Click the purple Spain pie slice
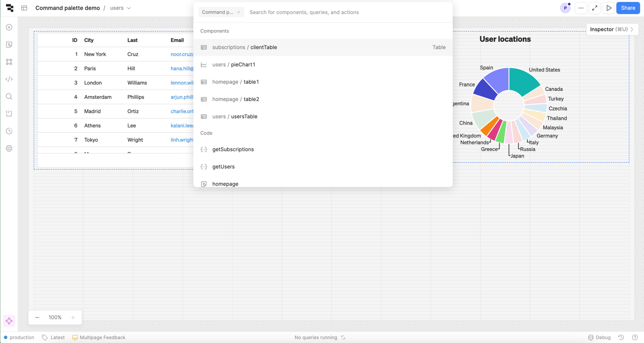 click(x=498, y=79)
